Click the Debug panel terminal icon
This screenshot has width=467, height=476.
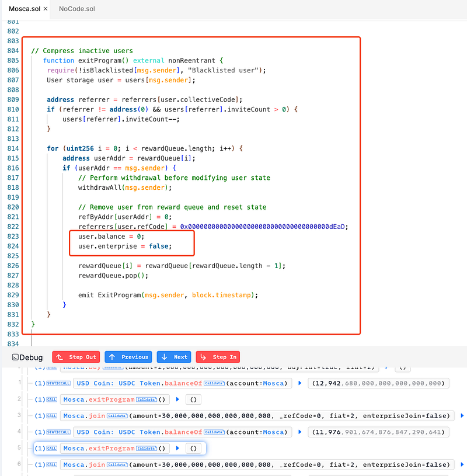point(15,357)
